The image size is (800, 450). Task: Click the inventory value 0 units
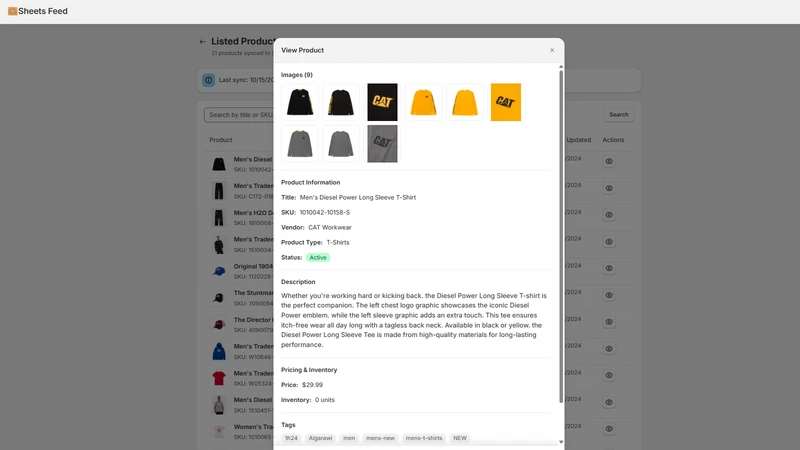point(324,400)
